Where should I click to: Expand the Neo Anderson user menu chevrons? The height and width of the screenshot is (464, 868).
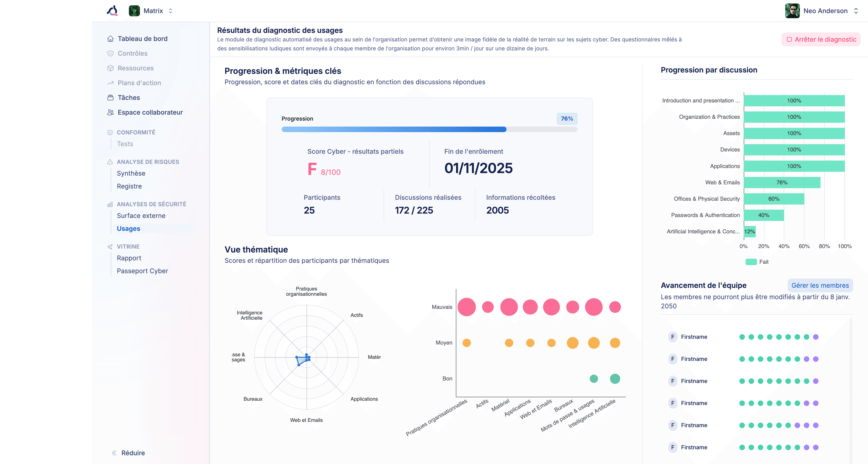(856, 11)
